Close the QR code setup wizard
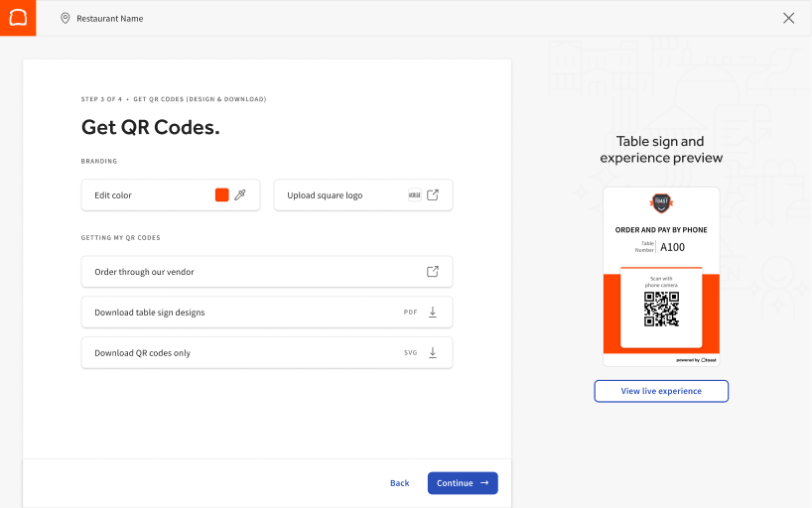The width and height of the screenshot is (812, 508). pyautogui.click(x=789, y=18)
